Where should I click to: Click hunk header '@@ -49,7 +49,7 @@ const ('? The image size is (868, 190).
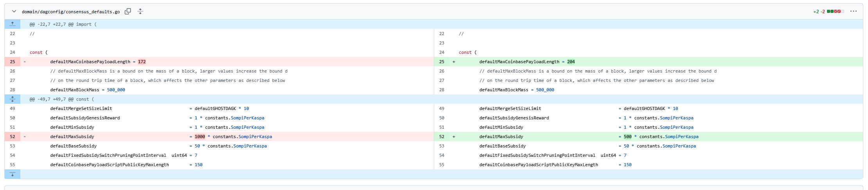coord(62,99)
